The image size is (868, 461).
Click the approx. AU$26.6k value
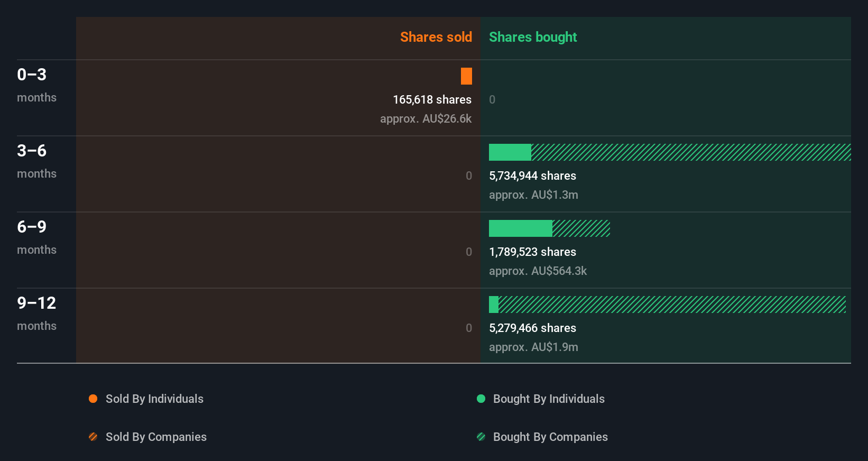click(x=426, y=118)
